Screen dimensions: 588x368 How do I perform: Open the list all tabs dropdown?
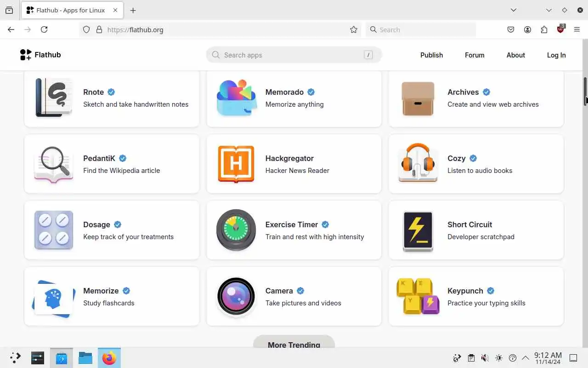tap(514, 10)
